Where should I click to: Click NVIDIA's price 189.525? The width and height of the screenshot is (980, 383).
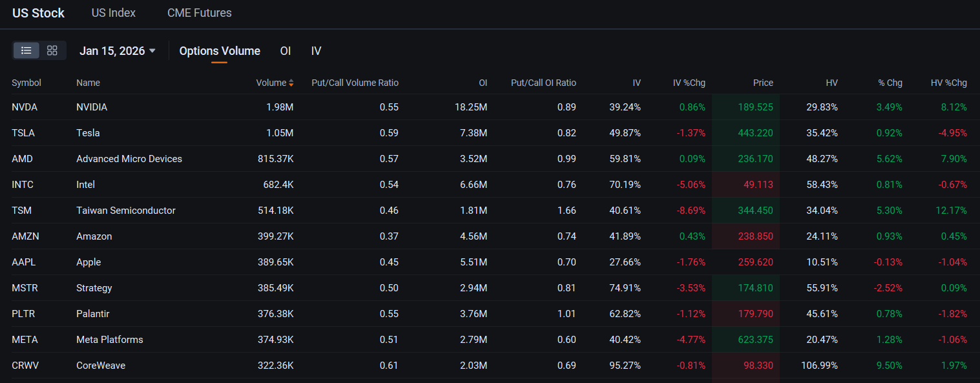point(755,107)
